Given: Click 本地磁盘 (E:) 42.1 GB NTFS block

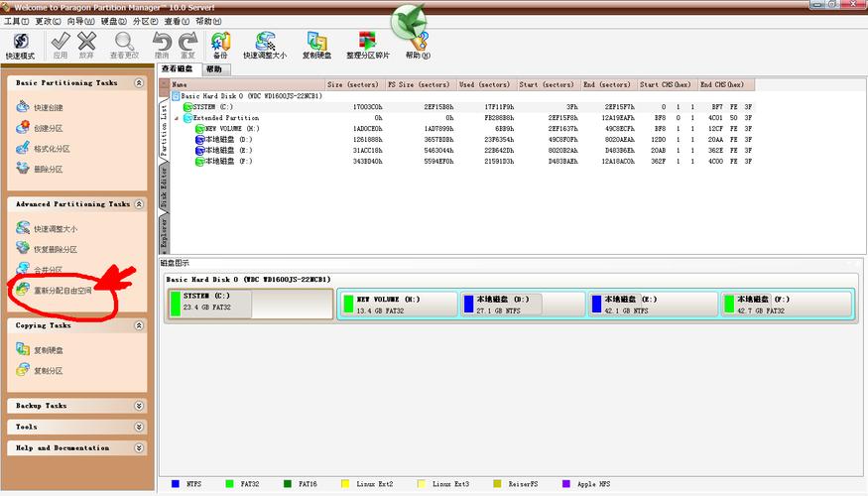Looking at the screenshot, I should [x=653, y=305].
